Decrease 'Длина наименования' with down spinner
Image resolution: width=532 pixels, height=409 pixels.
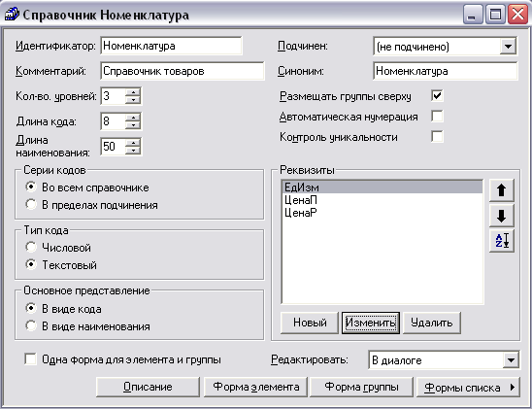click(x=133, y=151)
